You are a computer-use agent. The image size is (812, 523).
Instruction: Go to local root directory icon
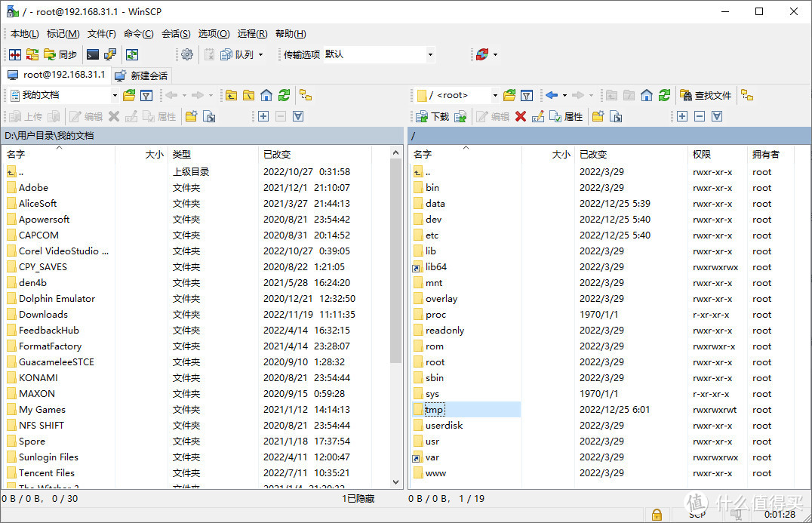pos(248,95)
